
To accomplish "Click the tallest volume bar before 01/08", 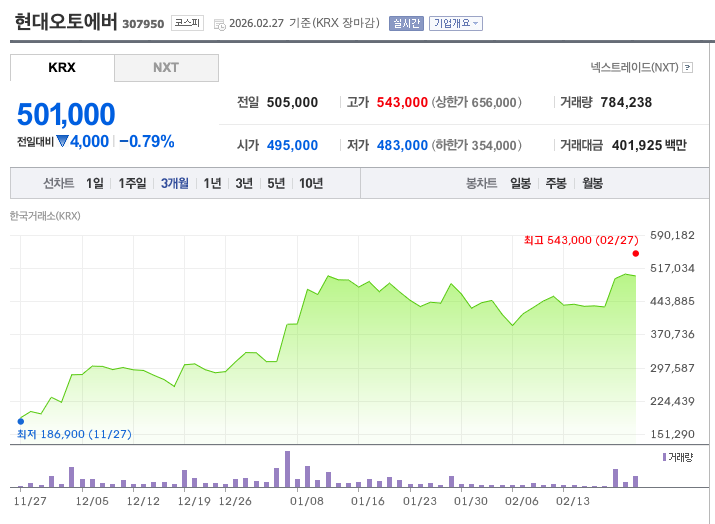I will (x=287, y=469).
